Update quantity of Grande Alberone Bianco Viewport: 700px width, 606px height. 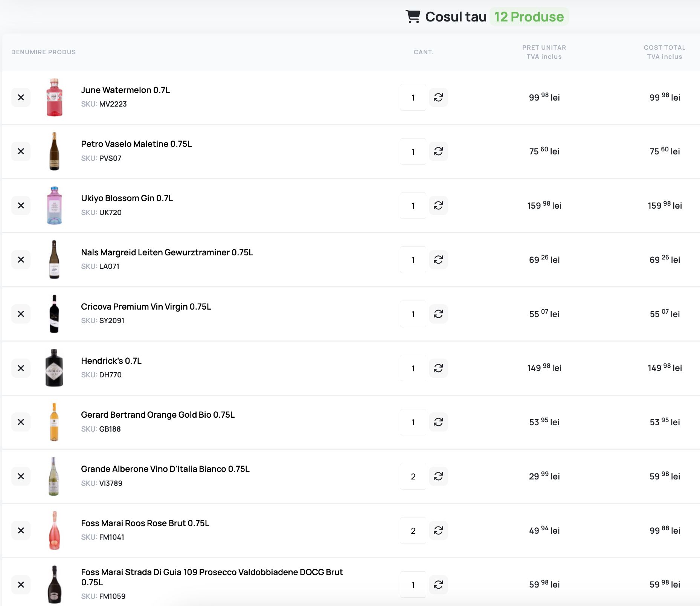point(438,476)
